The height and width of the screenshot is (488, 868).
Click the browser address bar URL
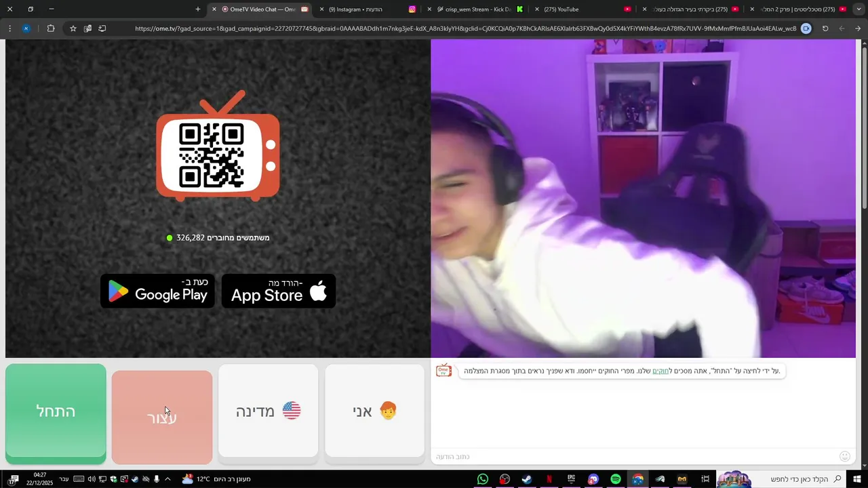(x=465, y=28)
